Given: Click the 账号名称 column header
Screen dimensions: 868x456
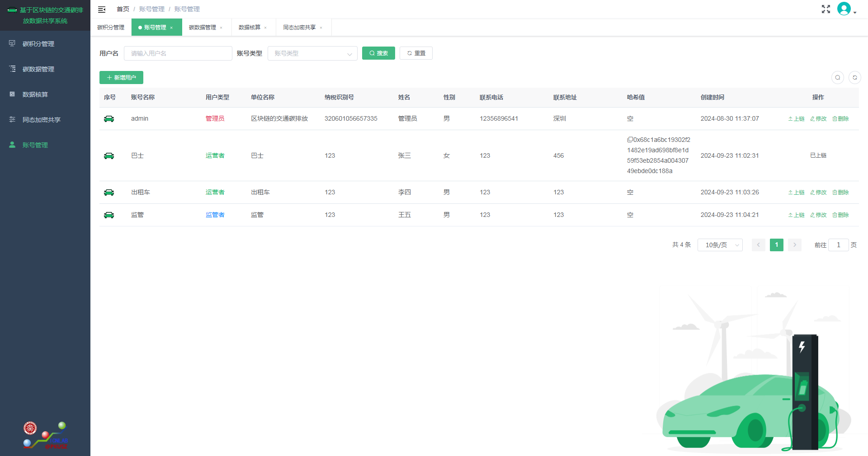Looking at the screenshot, I should [143, 98].
